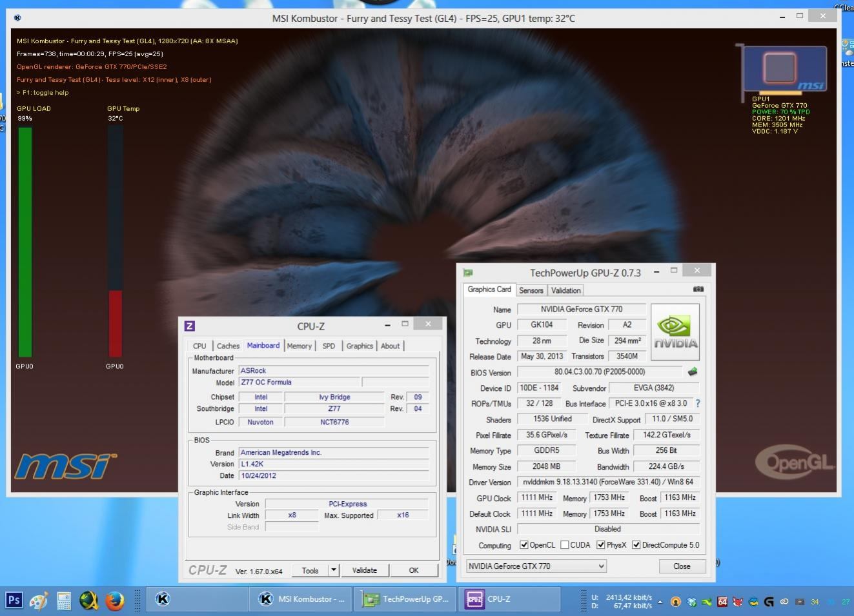Expand CPU-Z Tools dropdown arrow
This screenshot has width=854, height=616.
coord(333,570)
